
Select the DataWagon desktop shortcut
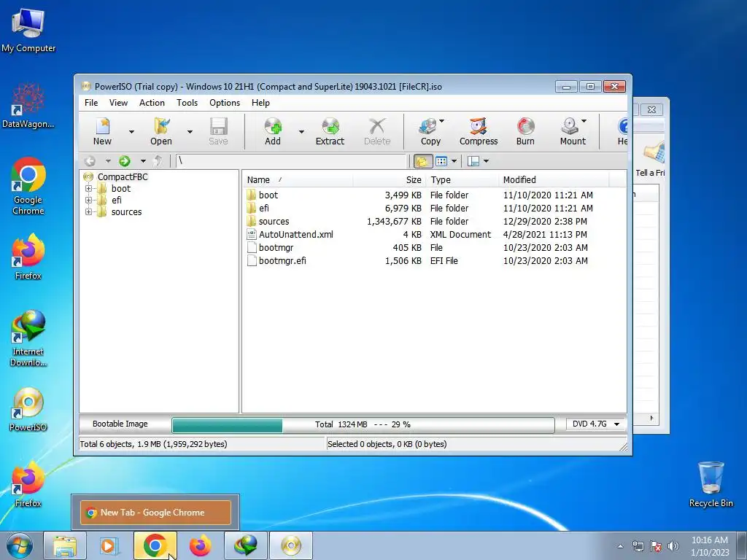28,106
